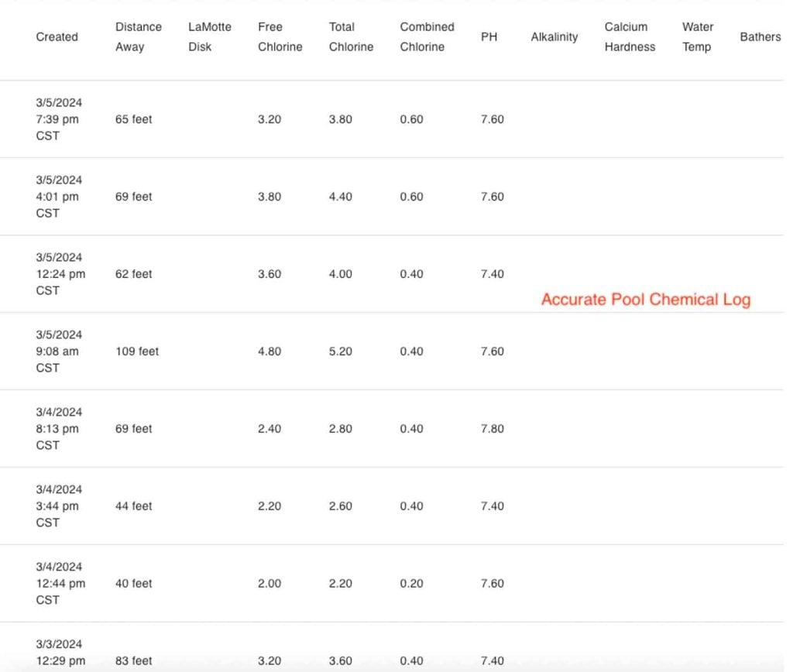Click the LaMotte Disk column header
Screen dimensions: 793x672
coord(209,37)
